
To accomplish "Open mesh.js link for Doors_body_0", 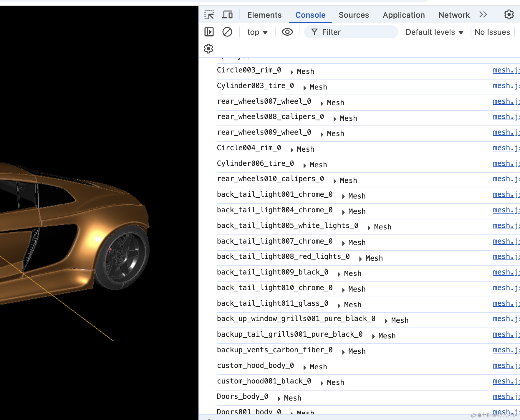I will [x=506, y=397].
